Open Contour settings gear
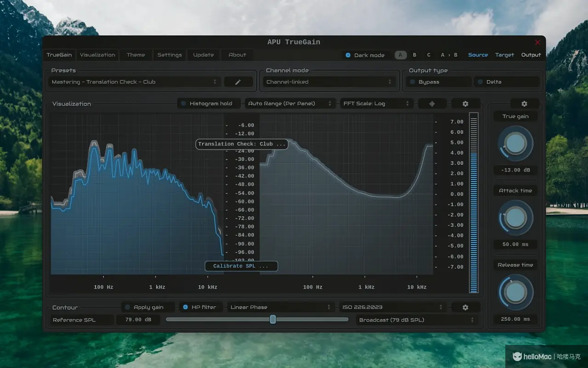The height and width of the screenshot is (368, 588). click(465, 307)
